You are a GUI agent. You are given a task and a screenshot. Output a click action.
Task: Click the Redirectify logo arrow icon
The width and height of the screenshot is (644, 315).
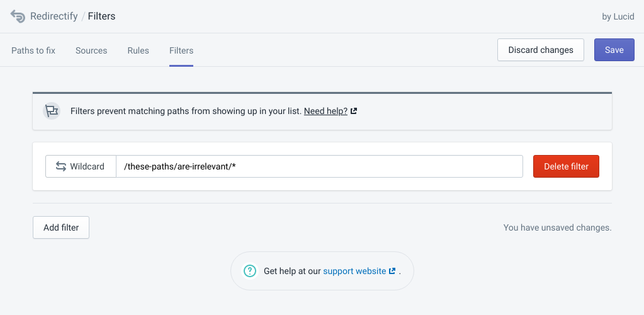click(18, 16)
